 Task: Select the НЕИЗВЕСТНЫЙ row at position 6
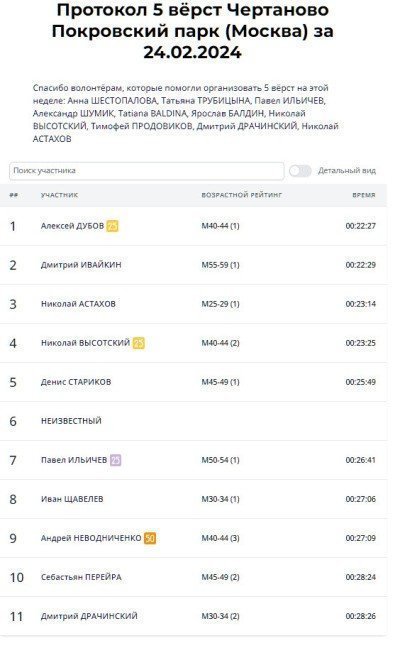click(193, 421)
